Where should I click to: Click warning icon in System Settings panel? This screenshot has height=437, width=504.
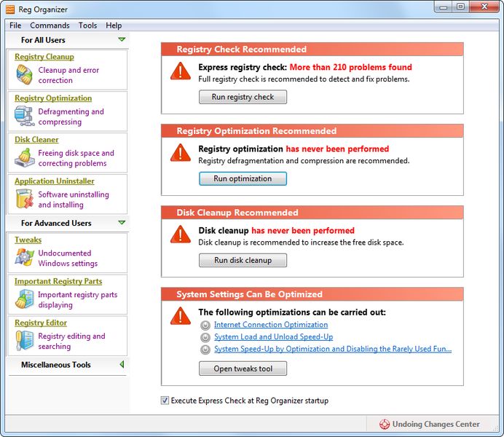pos(181,316)
